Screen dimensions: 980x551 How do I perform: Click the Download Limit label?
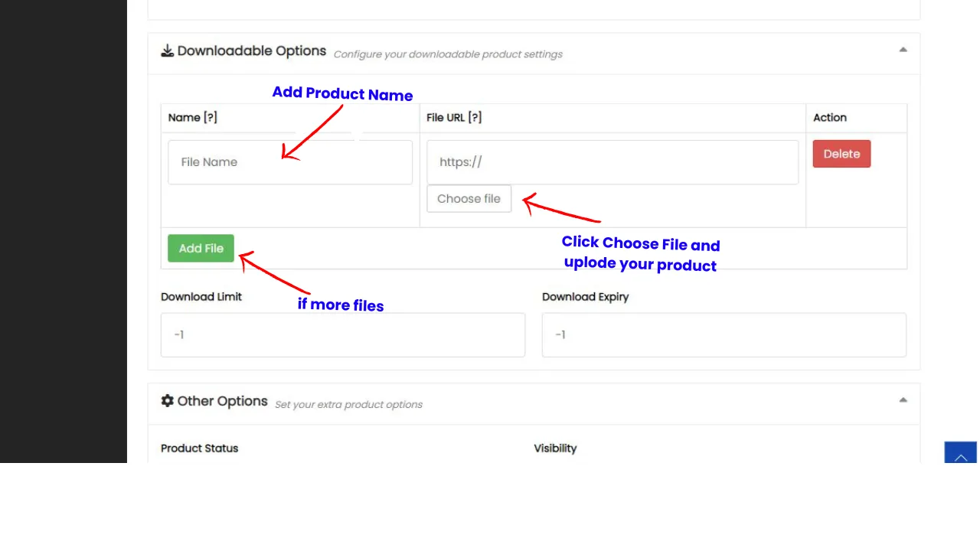pos(201,297)
